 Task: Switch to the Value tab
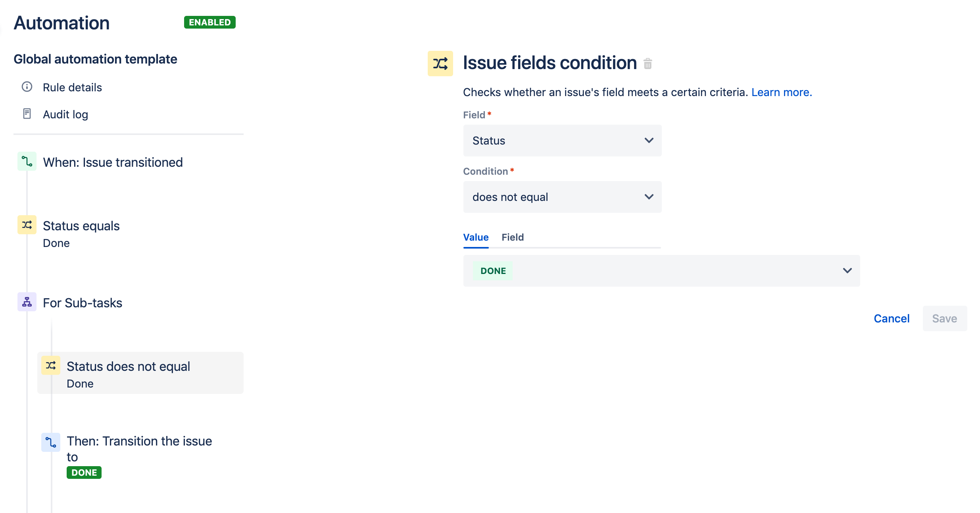click(x=476, y=237)
